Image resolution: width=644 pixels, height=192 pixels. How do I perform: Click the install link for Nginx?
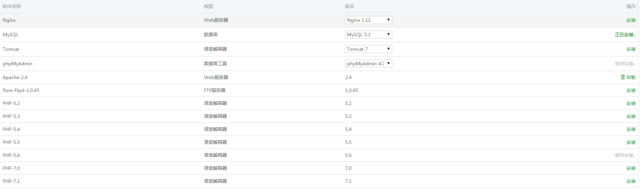click(631, 20)
